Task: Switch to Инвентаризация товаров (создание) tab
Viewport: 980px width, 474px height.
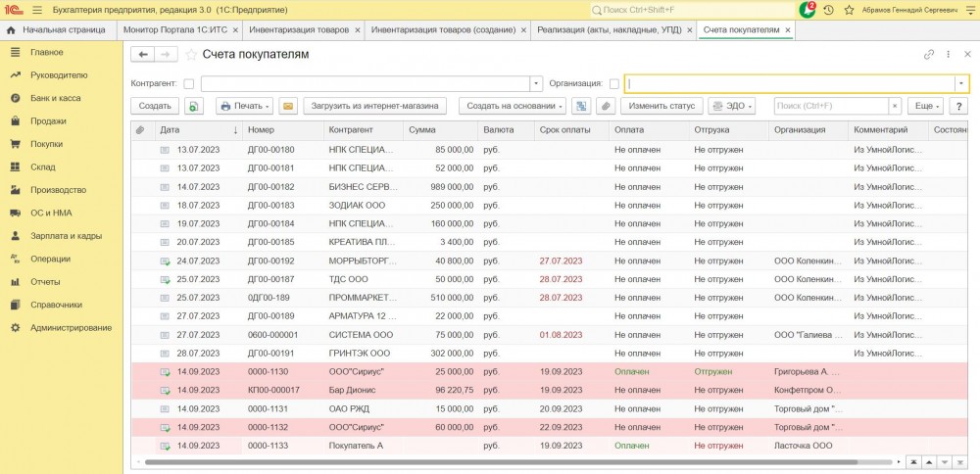Action: (x=444, y=30)
